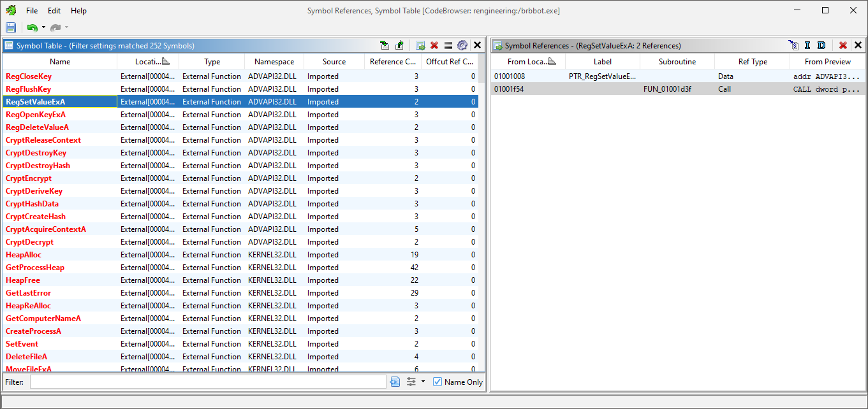Click the data references 'D' icon

[821, 45]
